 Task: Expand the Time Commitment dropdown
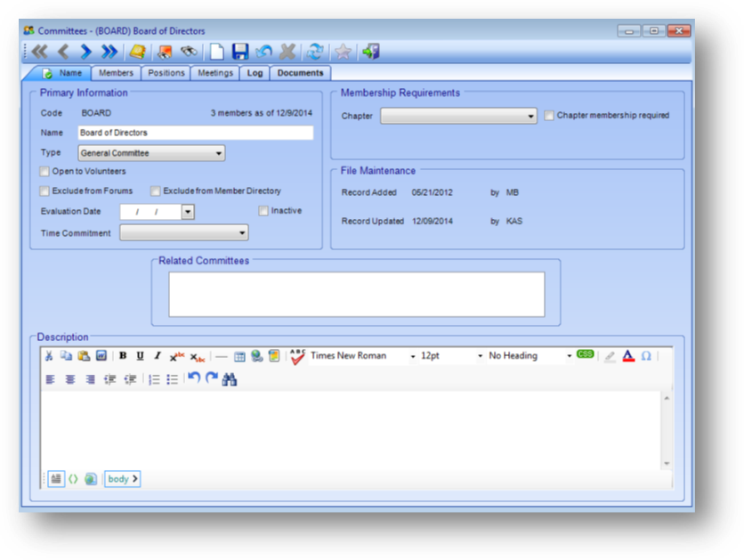pos(183,232)
